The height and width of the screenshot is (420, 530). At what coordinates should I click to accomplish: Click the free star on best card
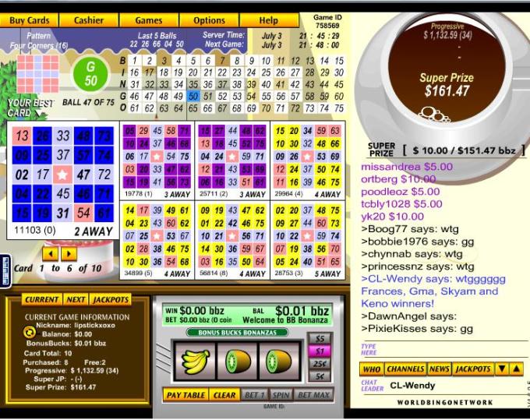[x=62, y=175]
